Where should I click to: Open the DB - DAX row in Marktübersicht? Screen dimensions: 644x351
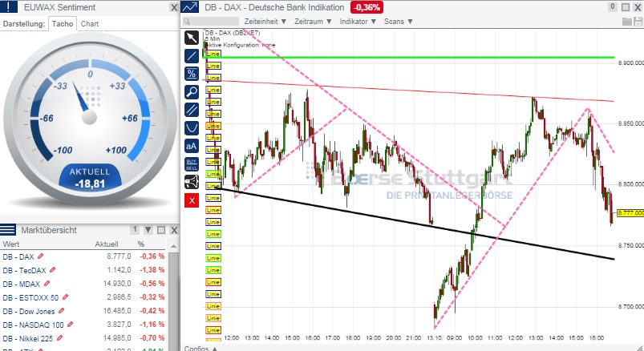point(83,256)
